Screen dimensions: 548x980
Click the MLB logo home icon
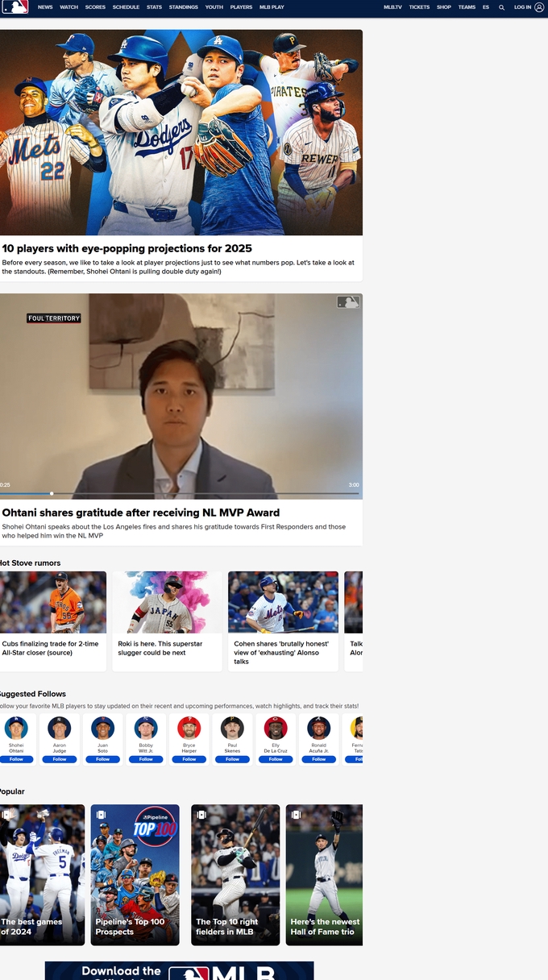[15, 7]
